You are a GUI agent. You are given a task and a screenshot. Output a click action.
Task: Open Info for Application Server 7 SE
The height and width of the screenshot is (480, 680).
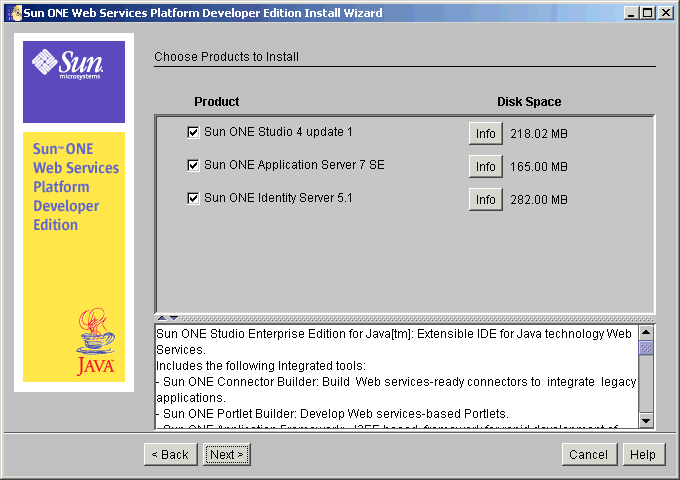[485, 167]
